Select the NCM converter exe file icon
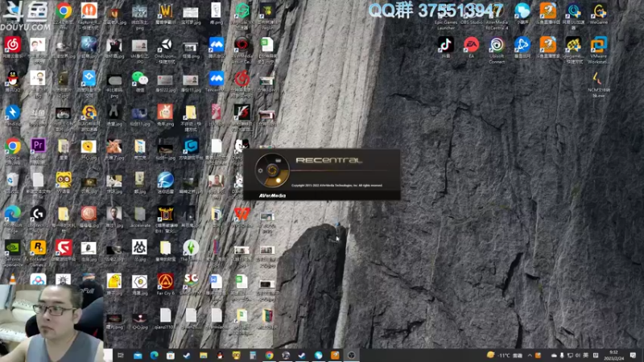Image resolution: width=644 pixels, height=362 pixels. [598, 84]
